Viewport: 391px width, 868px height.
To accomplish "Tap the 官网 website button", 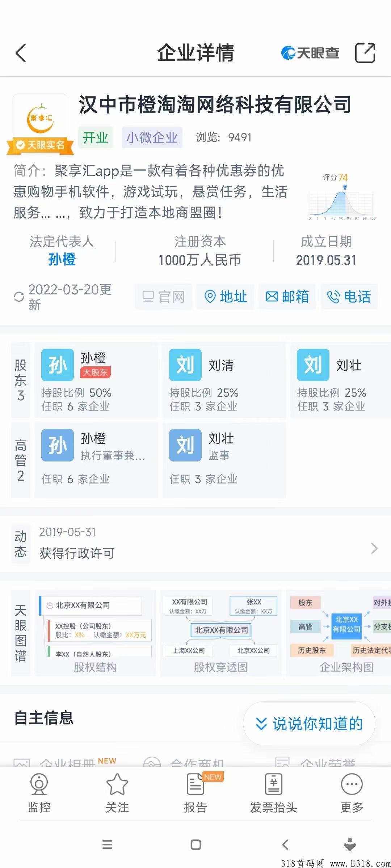I will (164, 297).
